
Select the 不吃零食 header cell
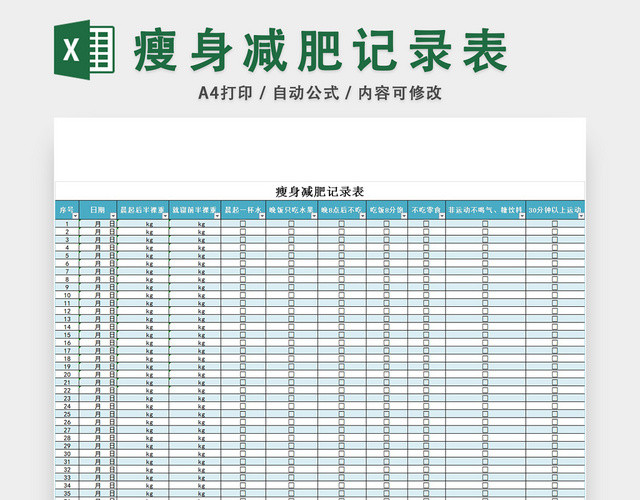coord(427,210)
